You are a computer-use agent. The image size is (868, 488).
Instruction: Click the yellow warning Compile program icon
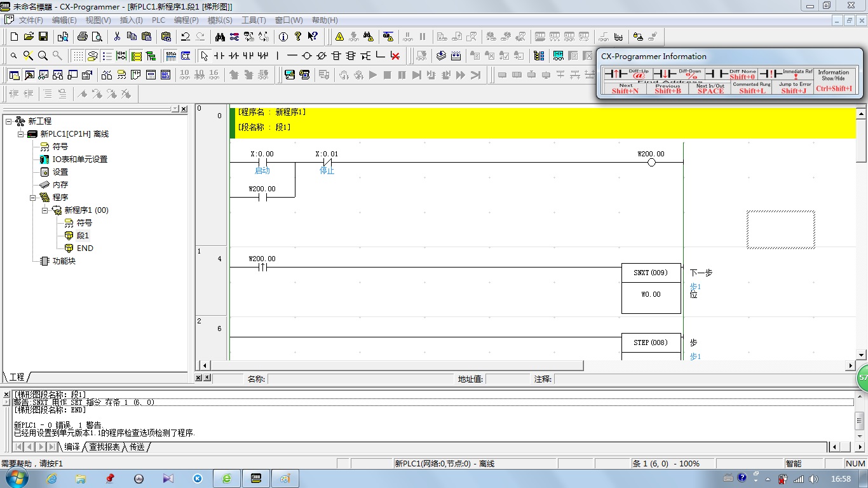339,37
